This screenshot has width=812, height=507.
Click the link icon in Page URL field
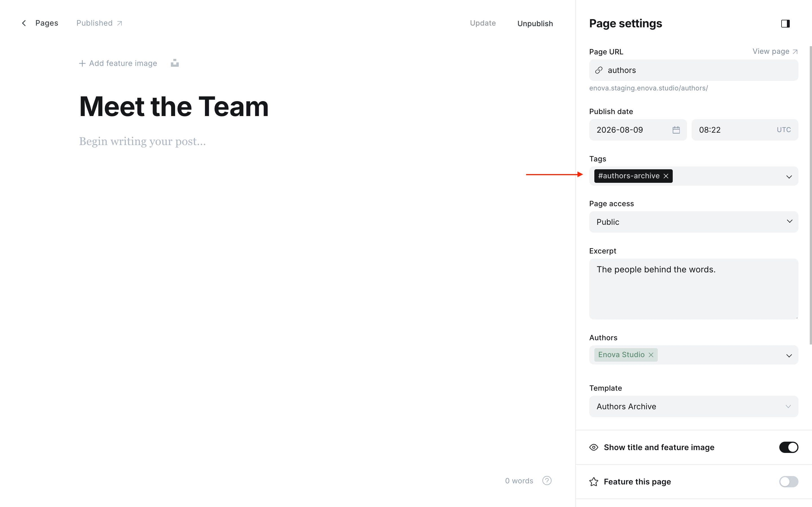(x=599, y=70)
